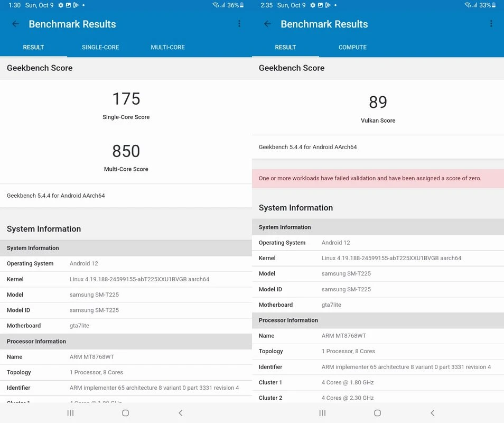Tap the 850 multi-core score
Screen dimensions: 504x423
(126, 151)
